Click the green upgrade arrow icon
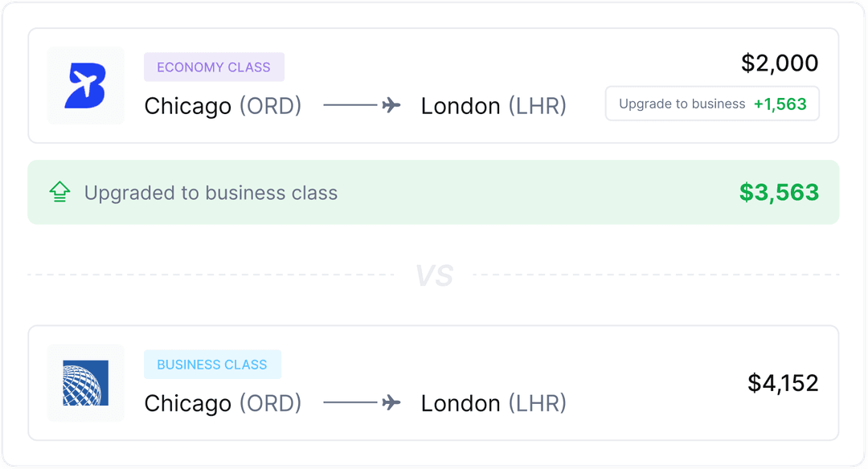868x469 pixels. coord(59,192)
